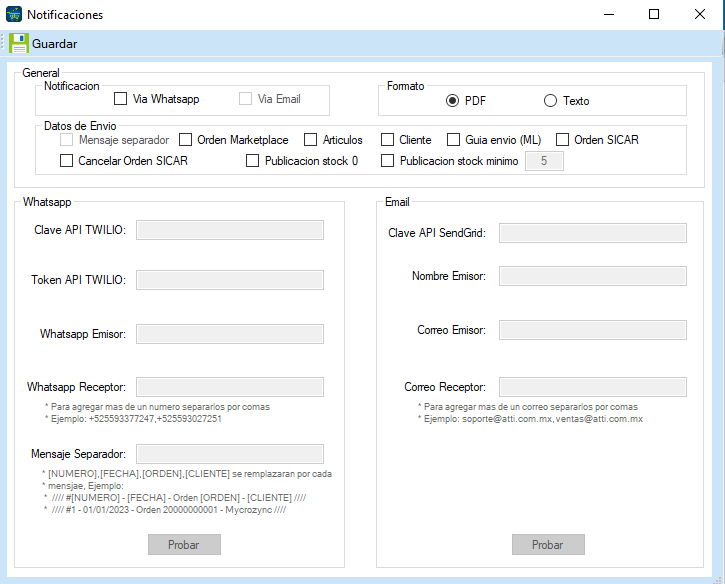This screenshot has width=725, height=584.
Task: Check the Orden SICAR checkbox
Action: (562, 140)
